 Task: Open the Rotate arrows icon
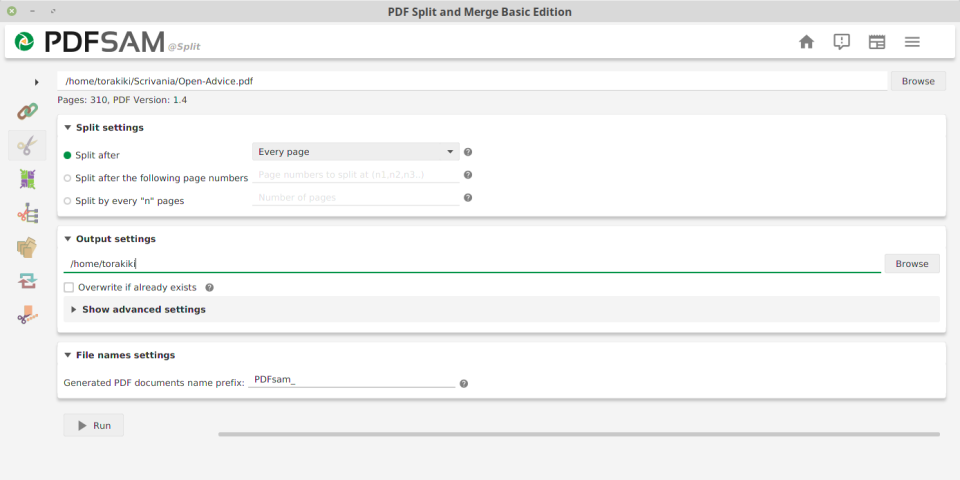[27, 281]
